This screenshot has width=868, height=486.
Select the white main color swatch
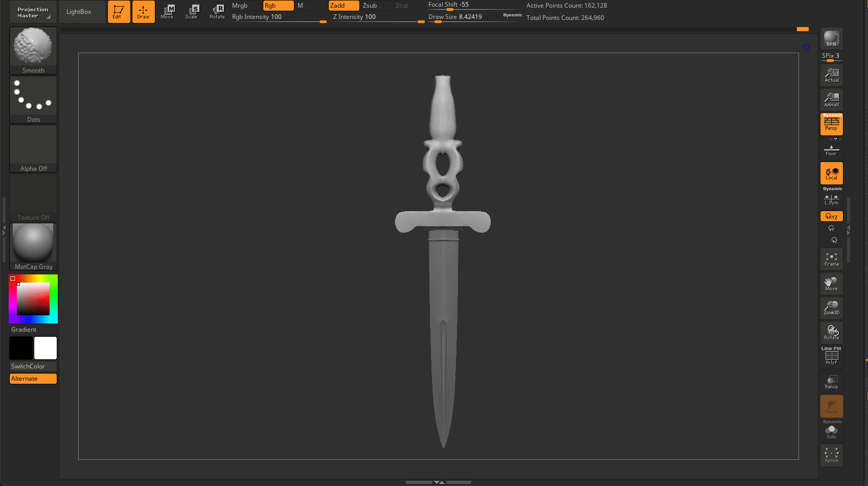pyautogui.click(x=45, y=348)
